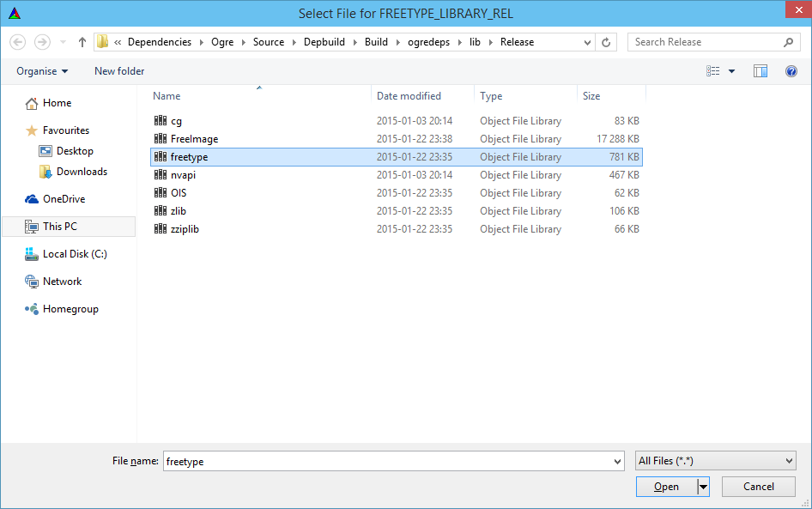This screenshot has width=812, height=509.
Task: Sort files by the Date modified column
Action: point(410,95)
